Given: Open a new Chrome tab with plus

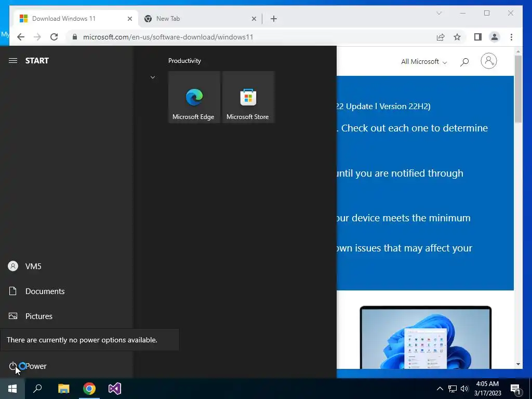Looking at the screenshot, I should (x=273, y=19).
